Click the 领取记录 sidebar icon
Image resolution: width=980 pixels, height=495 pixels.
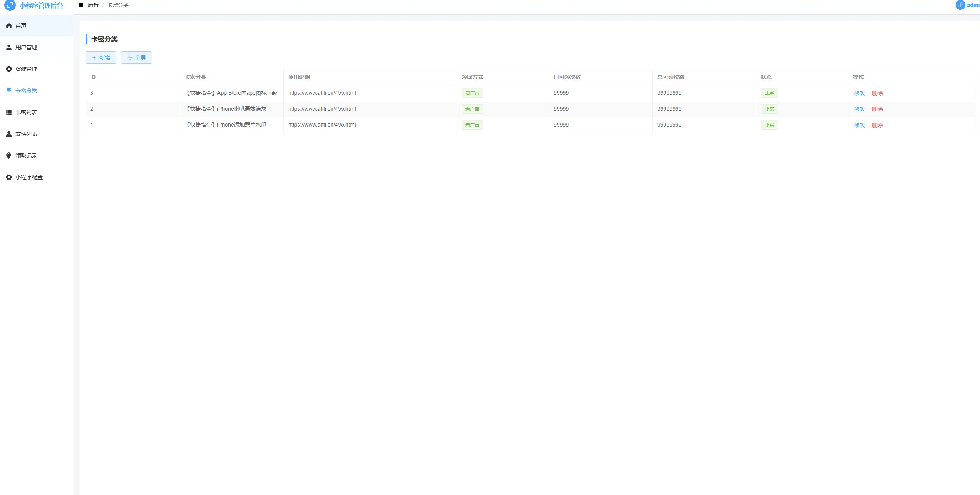(x=9, y=156)
